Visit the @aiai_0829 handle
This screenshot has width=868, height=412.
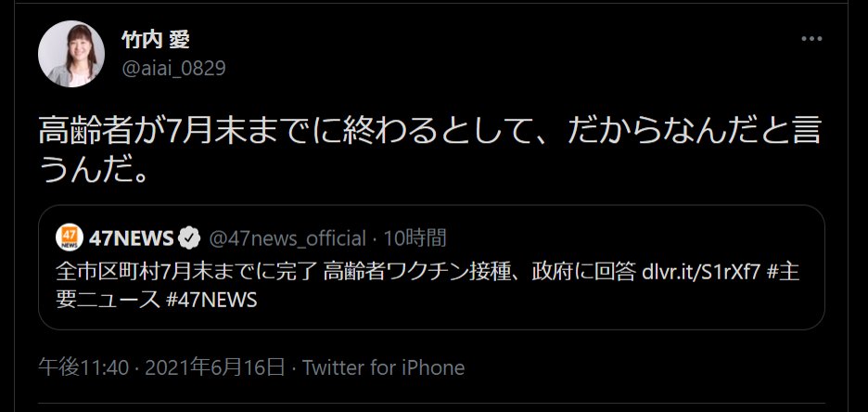click(173, 68)
